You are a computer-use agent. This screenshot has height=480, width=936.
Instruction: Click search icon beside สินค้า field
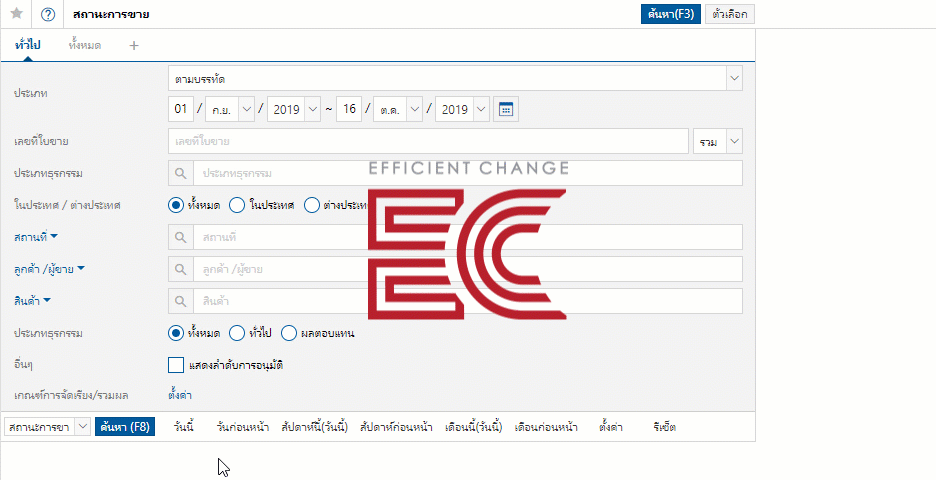point(181,301)
